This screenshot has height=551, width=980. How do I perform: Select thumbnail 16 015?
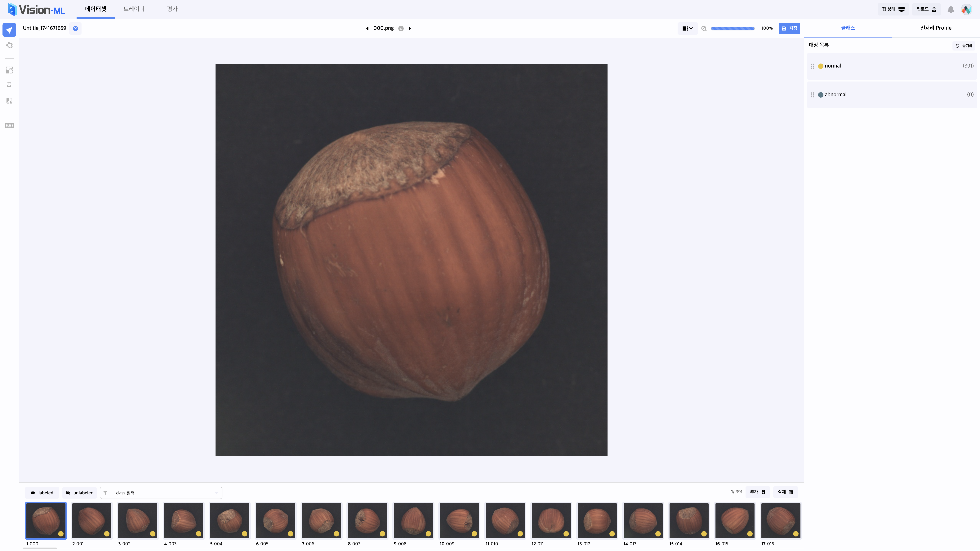(735, 521)
